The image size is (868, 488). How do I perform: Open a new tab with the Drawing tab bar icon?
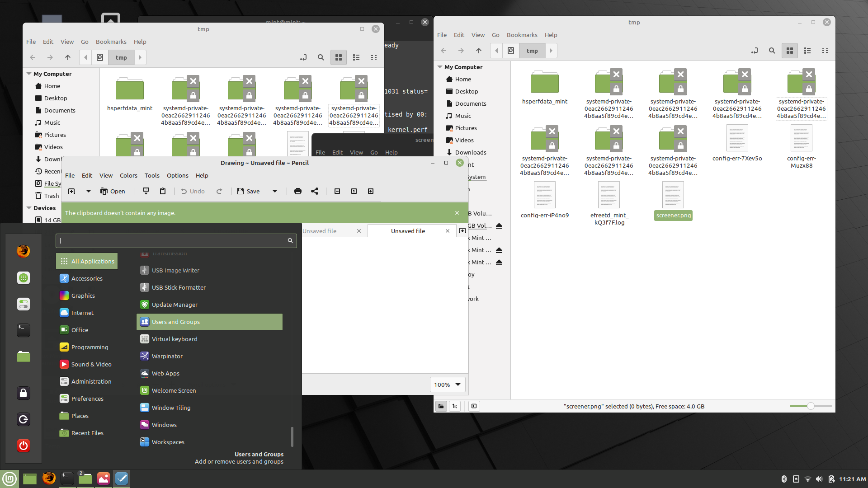click(x=462, y=231)
